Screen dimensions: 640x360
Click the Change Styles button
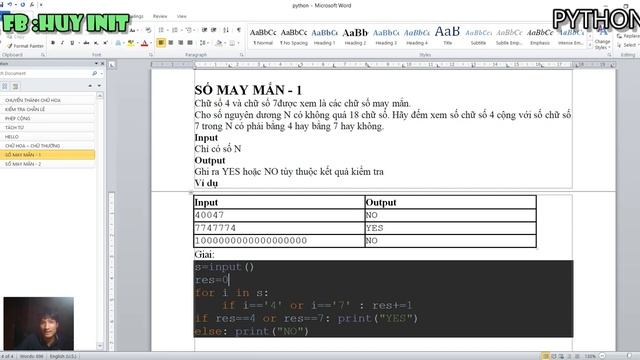coord(602,38)
